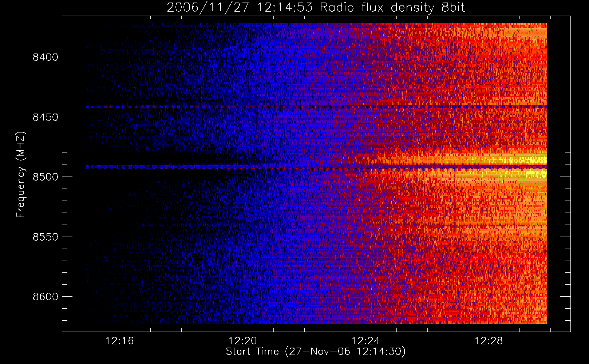Click the 12:24 time axis label
Viewport: 589px width, 364px height.
[366, 341]
